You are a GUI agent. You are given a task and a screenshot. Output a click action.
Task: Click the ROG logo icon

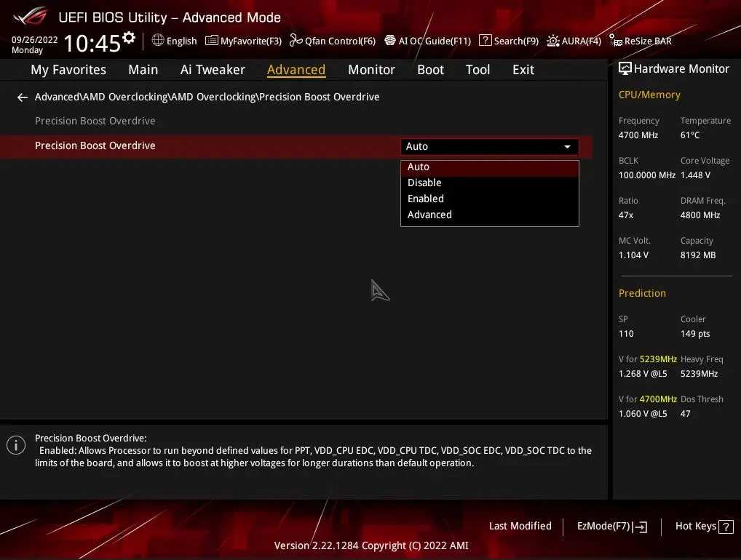click(x=31, y=16)
